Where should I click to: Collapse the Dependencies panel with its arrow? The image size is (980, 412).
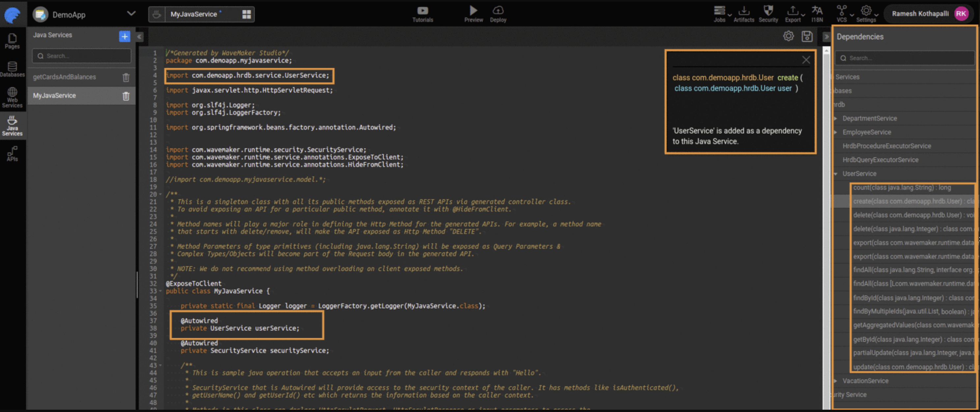(826, 37)
